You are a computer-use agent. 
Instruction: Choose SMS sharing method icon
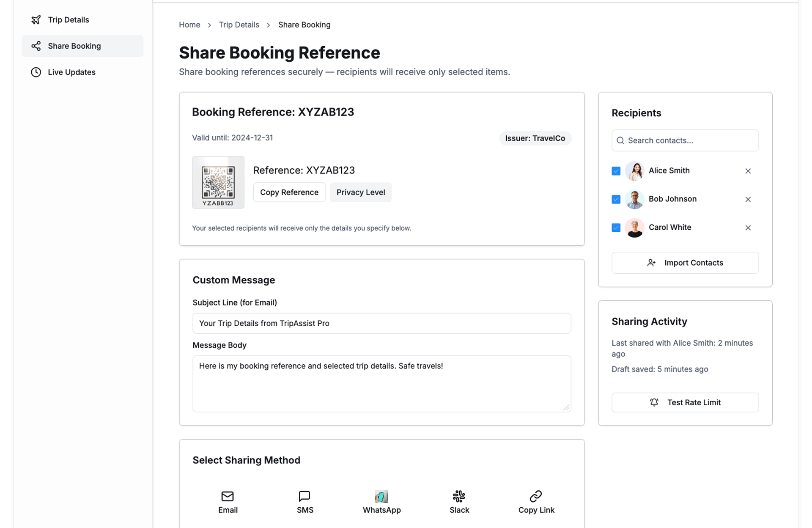point(304,496)
